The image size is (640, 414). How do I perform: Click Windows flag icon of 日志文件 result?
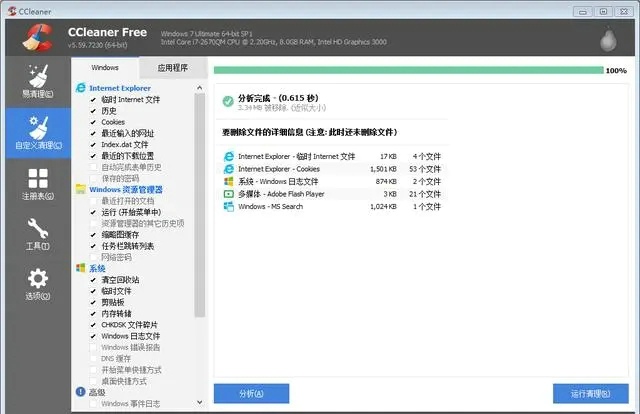tap(229, 181)
